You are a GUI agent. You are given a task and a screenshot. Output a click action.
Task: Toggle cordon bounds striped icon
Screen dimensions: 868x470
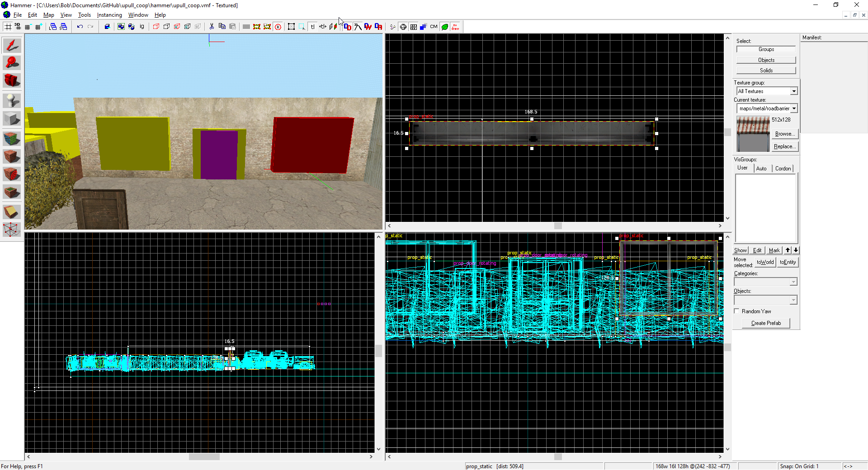click(x=257, y=27)
